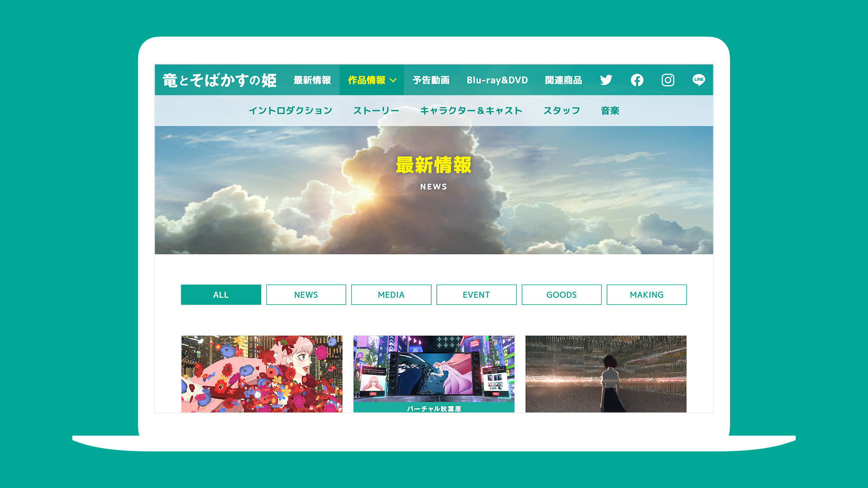This screenshot has width=868, height=488.
Task: Open the Blu-ray&DVD menu item
Action: (x=497, y=80)
